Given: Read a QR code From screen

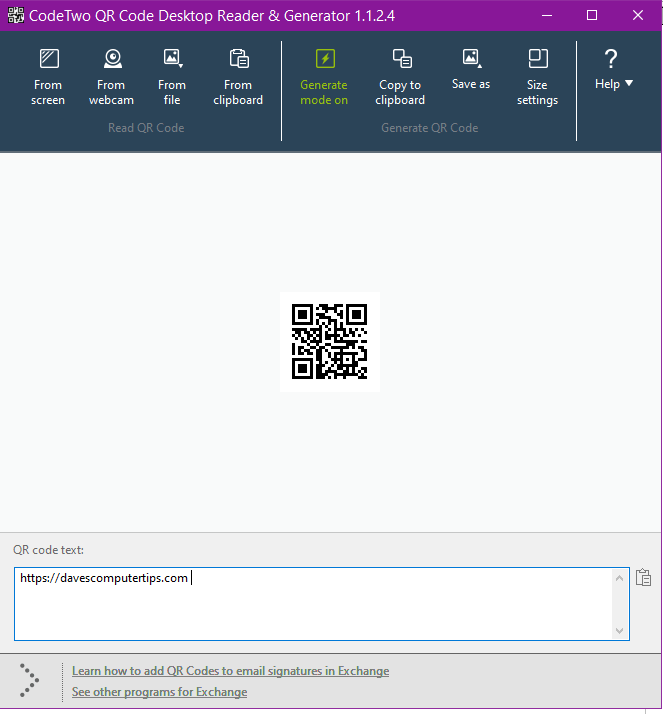Looking at the screenshot, I should coord(48,77).
